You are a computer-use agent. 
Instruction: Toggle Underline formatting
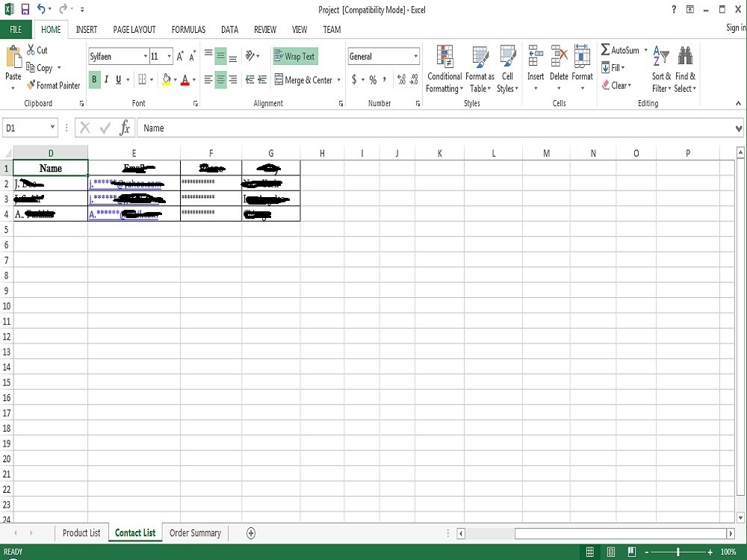pyautogui.click(x=118, y=79)
